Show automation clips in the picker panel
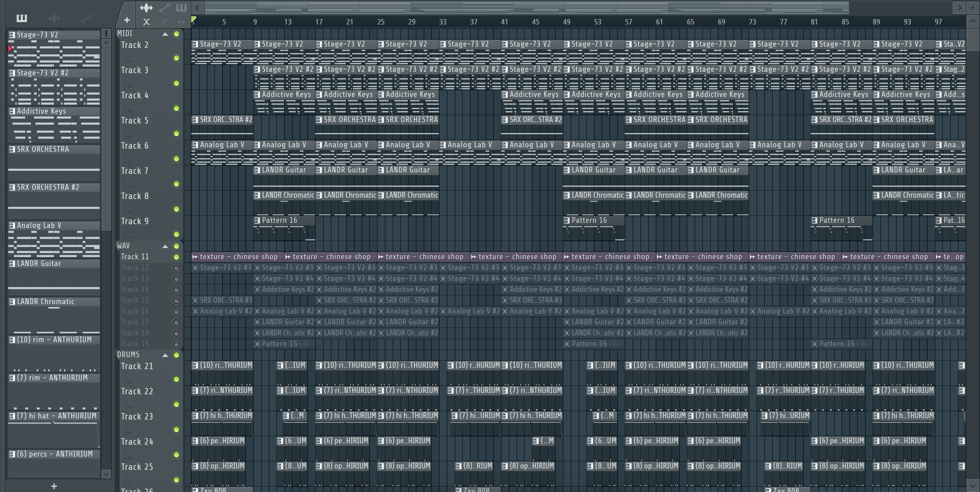 [86, 18]
